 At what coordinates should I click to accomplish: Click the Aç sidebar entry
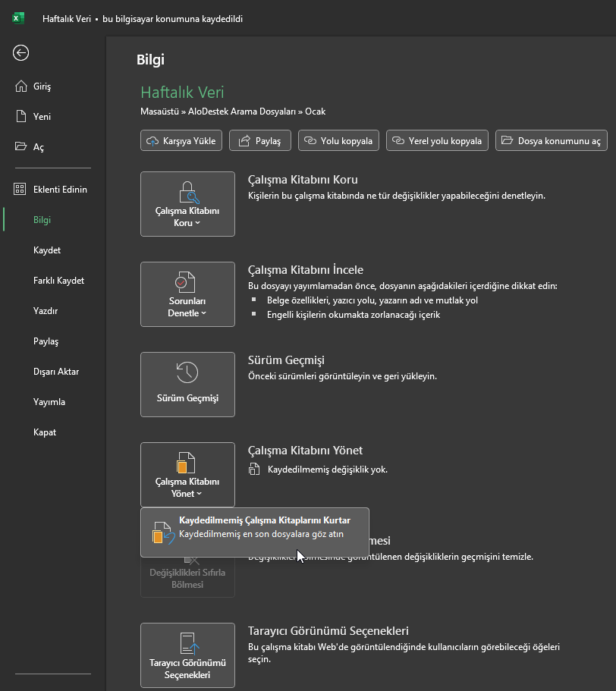(42, 146)
